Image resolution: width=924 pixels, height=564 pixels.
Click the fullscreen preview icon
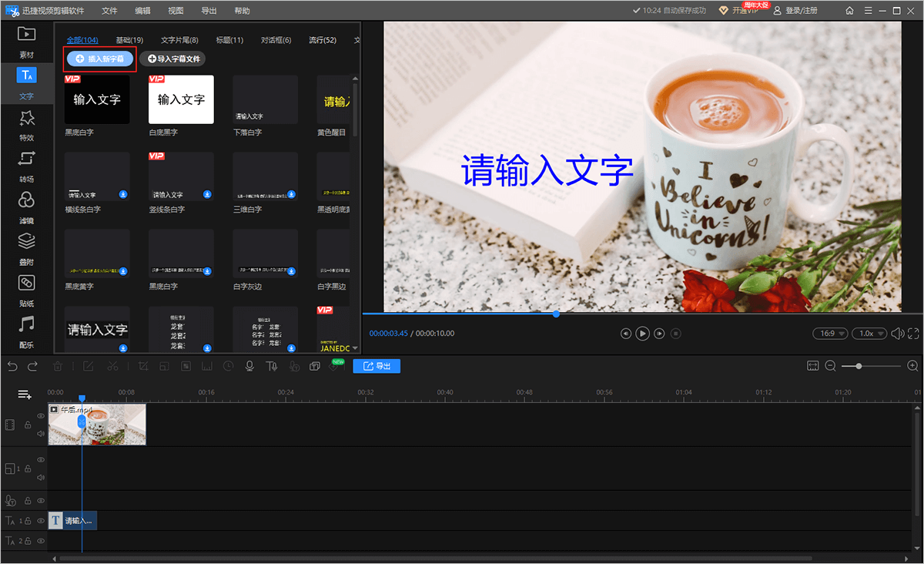tap(913, 334)
